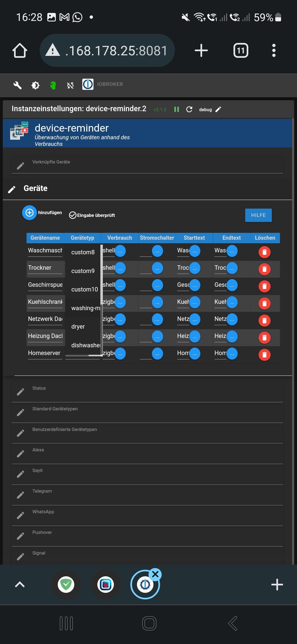Screen dimensions: 297x644
Task: Click the ioBroker logo icon
Action: pyautogui.click(x=88, y=84)
